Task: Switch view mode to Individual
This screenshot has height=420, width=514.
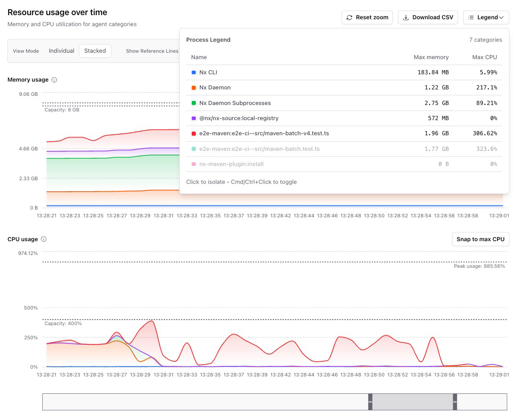Action: (61, 51)
